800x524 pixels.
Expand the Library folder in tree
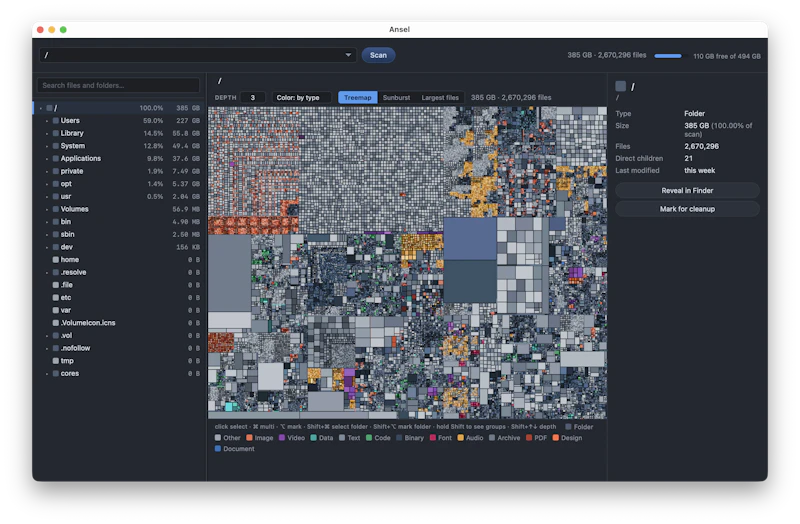click(47, 133)
